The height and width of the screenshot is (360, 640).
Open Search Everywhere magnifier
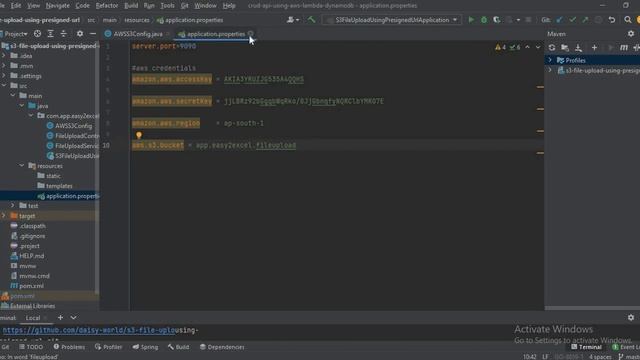(x=627, y=20)
